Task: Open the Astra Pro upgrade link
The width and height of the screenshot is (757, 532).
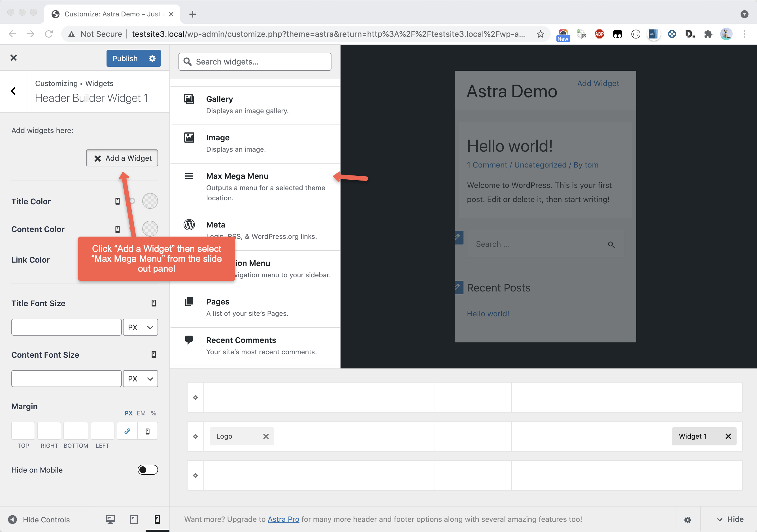Action: 283,519
